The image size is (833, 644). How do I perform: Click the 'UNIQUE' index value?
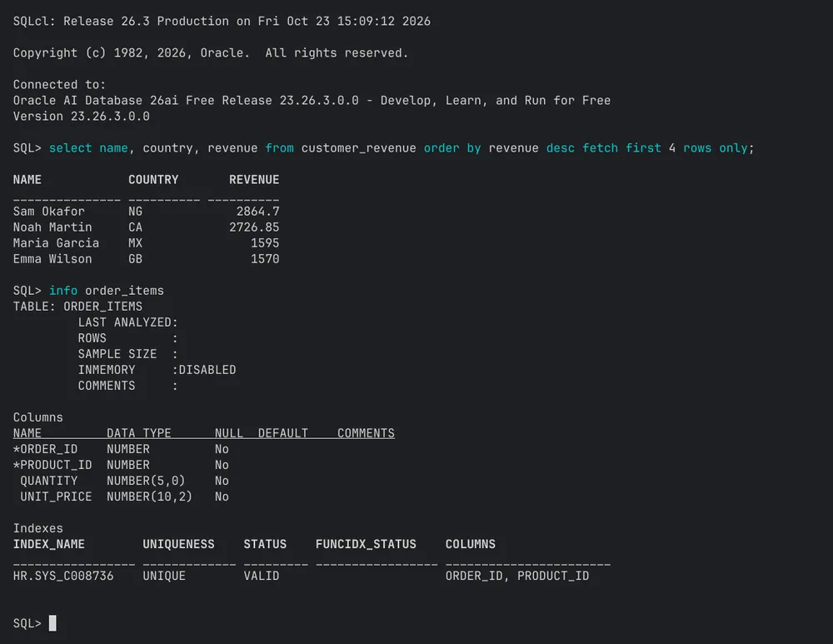click(164, 576)
